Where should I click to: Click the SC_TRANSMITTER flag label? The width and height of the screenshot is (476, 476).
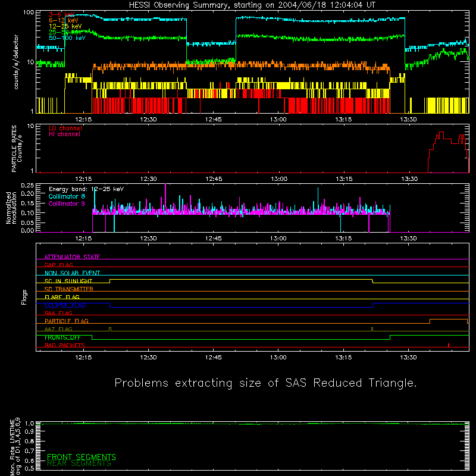[x=68, y=289]
